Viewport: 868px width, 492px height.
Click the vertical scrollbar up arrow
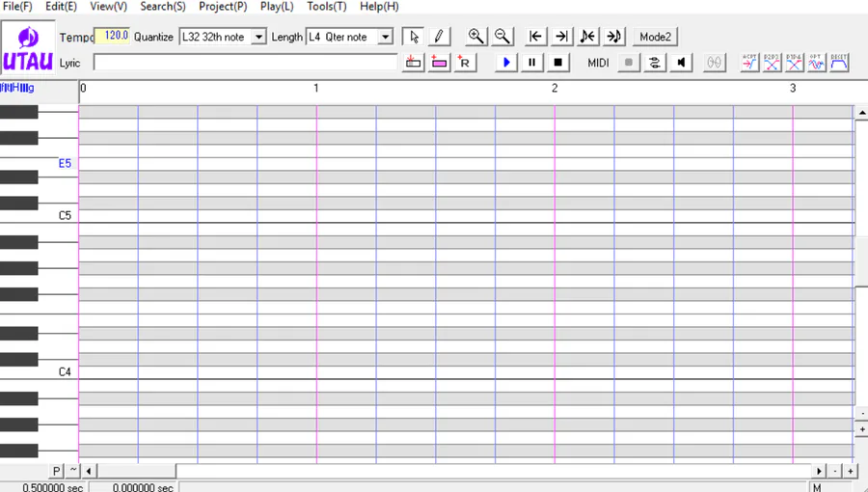tap(862, 113)
